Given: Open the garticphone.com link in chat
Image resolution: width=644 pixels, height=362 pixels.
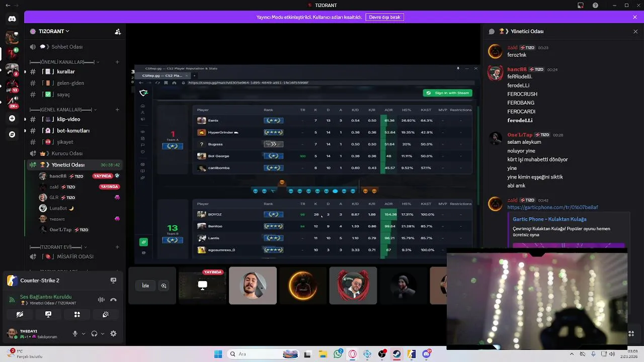Looking at the screenshot, I should (x=552, y=207).
